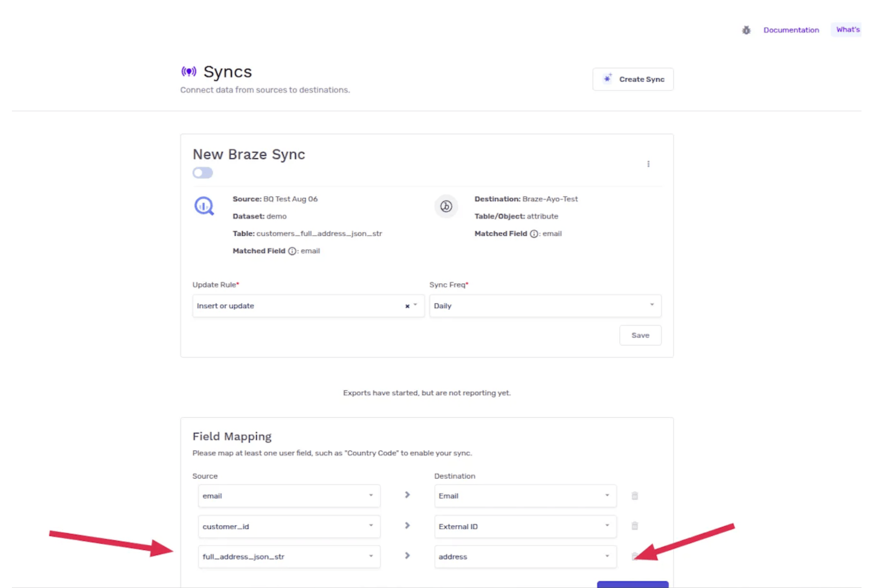
Task: Click the Braze destination icon
Action: pyautogui.click(x=446, y=206)
